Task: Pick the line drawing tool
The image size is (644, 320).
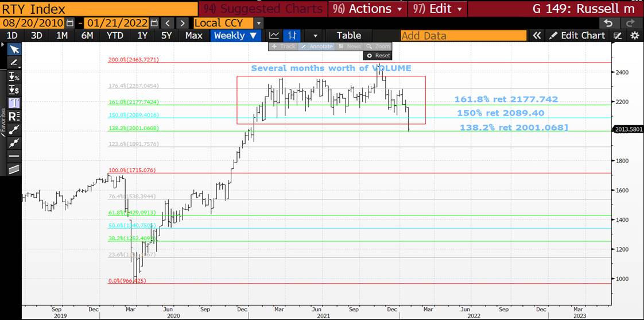Action: point(14,63)
